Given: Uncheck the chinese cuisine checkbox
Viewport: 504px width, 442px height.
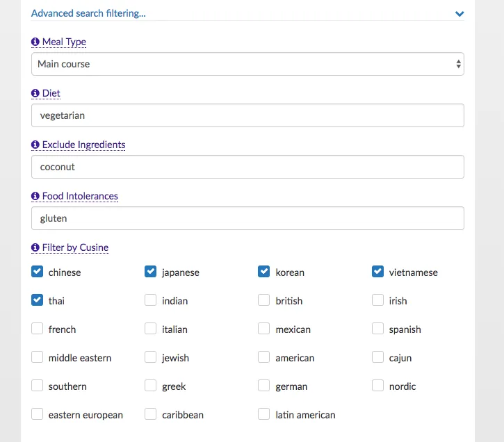Looking at the screenshot, I should (x=38, y=272).
